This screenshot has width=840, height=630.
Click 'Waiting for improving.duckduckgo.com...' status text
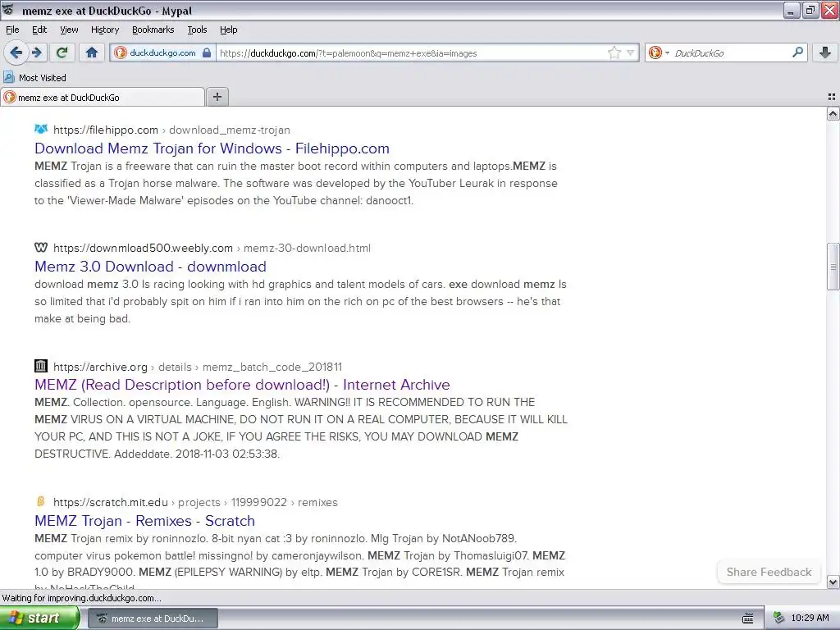coord(81,598)
